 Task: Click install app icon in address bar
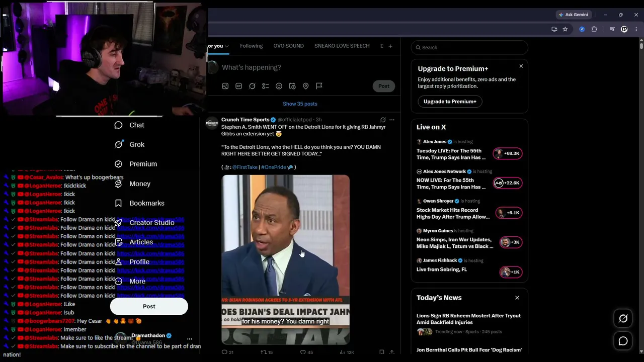[554, 29]
